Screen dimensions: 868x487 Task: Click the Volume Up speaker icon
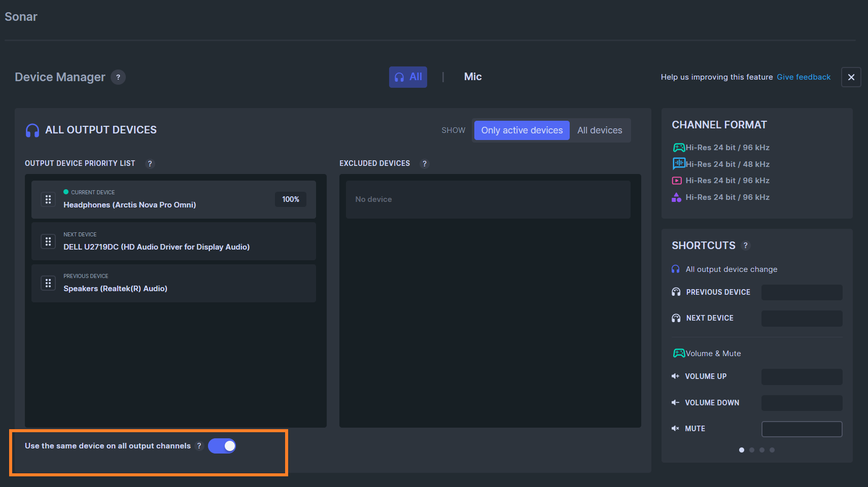pyautogui.click(x=675, y=376)
